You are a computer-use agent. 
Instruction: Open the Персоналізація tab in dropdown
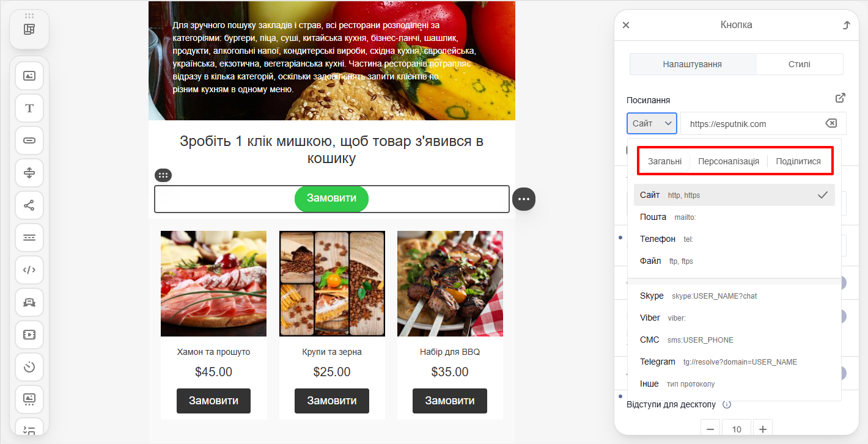click(729, 161)
